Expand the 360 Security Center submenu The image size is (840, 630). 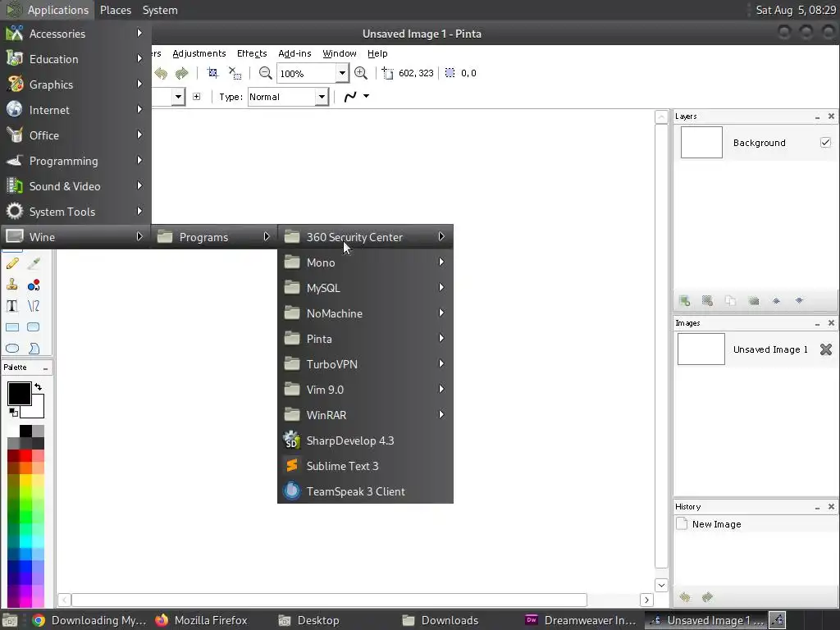click(x=365, y=237)
